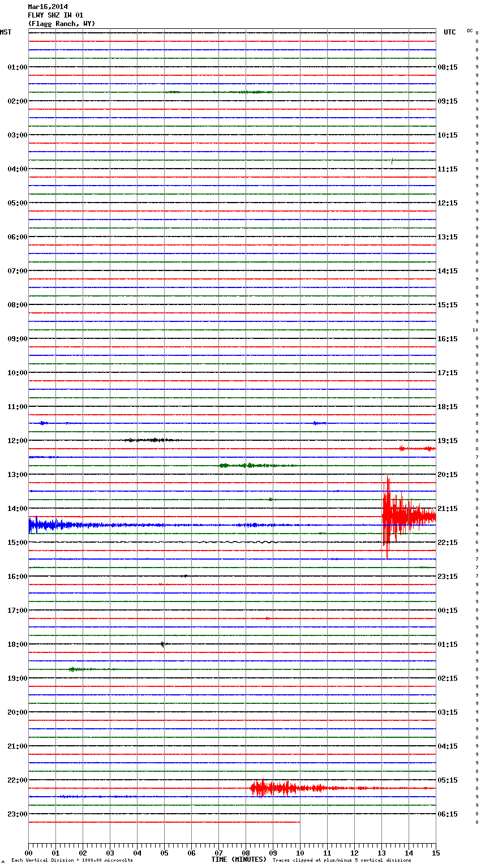Click the Each Vertical Division = 1000.00 microvolts note

point(72,861)
